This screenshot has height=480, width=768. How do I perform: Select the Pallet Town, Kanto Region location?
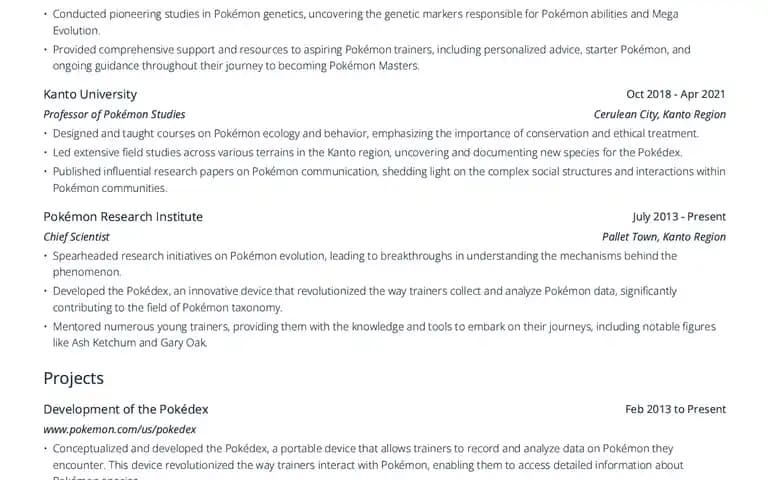click(664, 237)
